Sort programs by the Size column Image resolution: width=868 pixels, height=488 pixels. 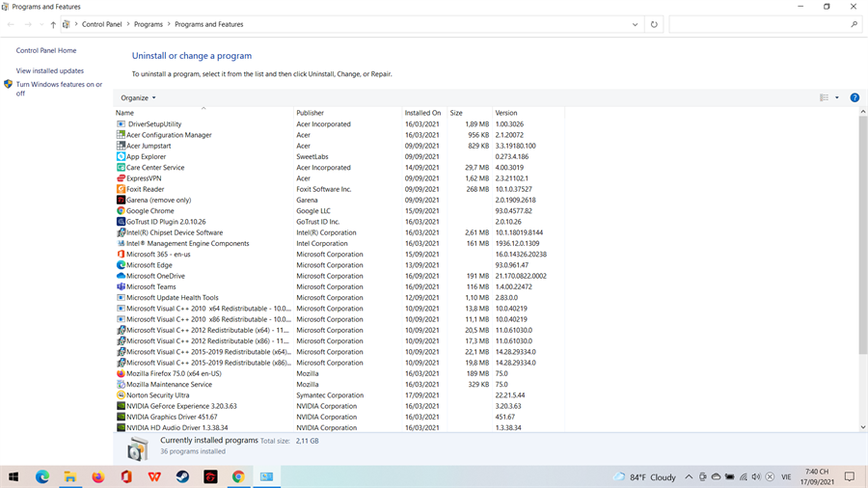(456, 113)
